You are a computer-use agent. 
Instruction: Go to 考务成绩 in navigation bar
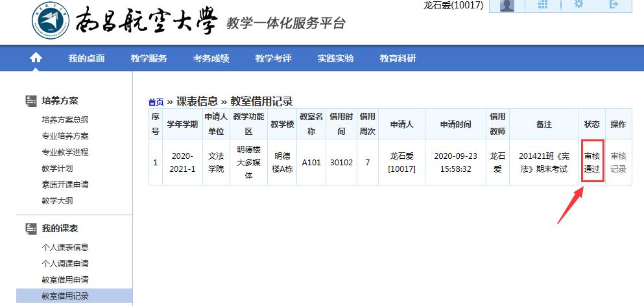[x=211, y=58]
